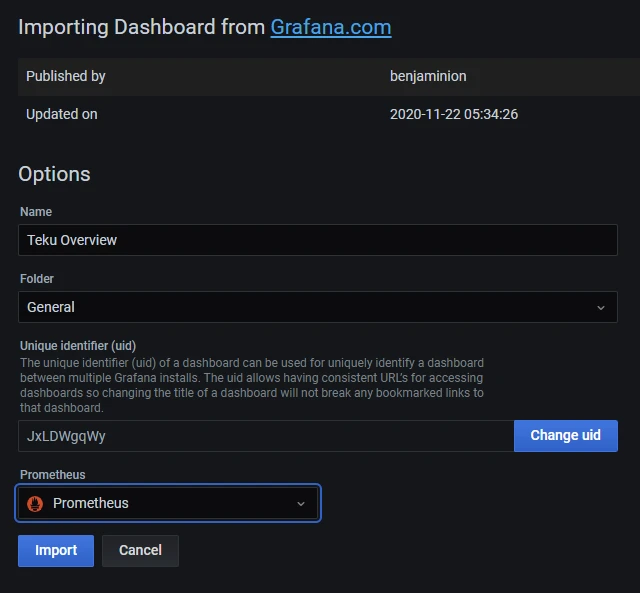The width and height of the screenshot is (640, 593).
Task: Click the Prometheus flame icon
Action: click(x=35, y=504)
